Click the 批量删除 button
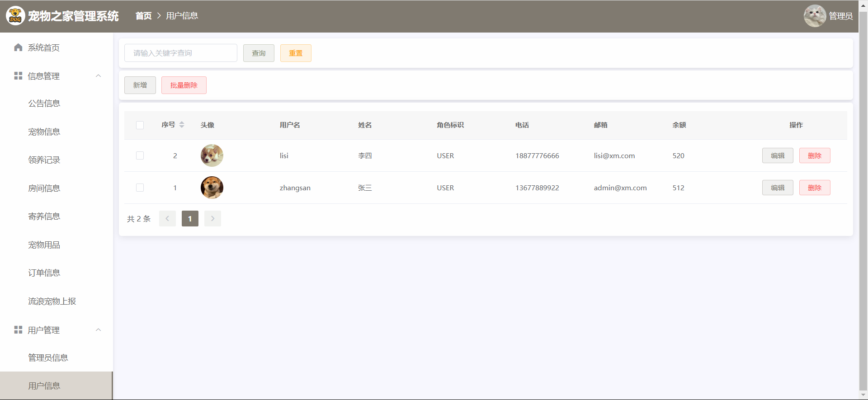The image size is (868, 400). tap(184, 85)
